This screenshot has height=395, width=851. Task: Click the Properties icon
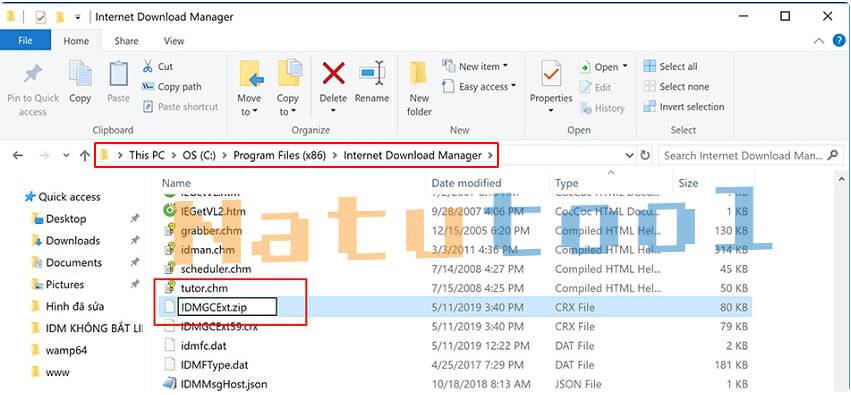tap(551, 74)
